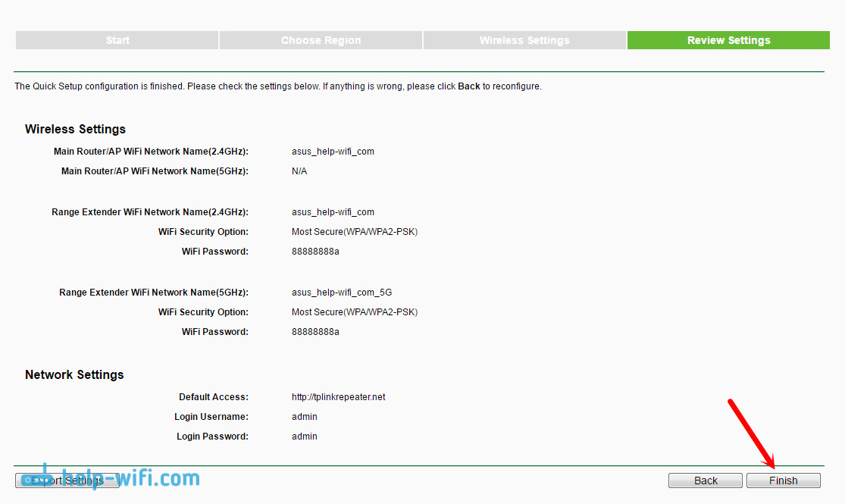Click the 5GHz extender WiFi Password value
Screen dimensions: 845x504
315,332
